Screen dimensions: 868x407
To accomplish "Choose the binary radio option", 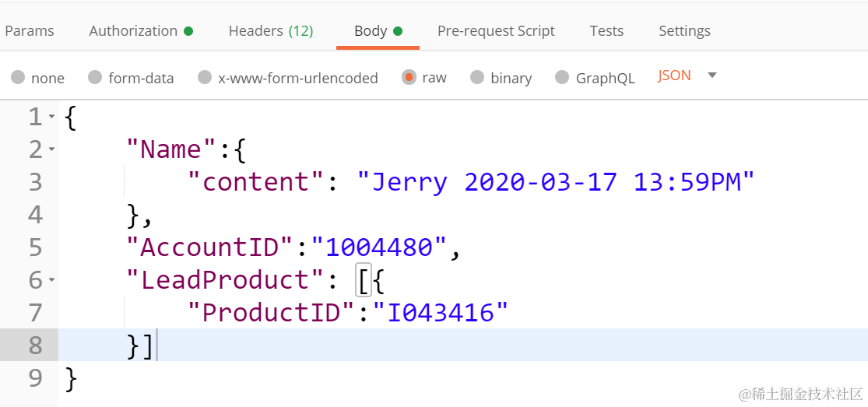I will click(477, 77).
